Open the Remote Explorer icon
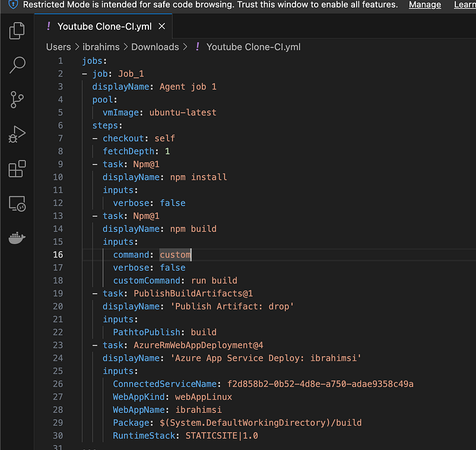Image resolution: width=476 pixels, height=450 pixels. (x=17, y=203)
